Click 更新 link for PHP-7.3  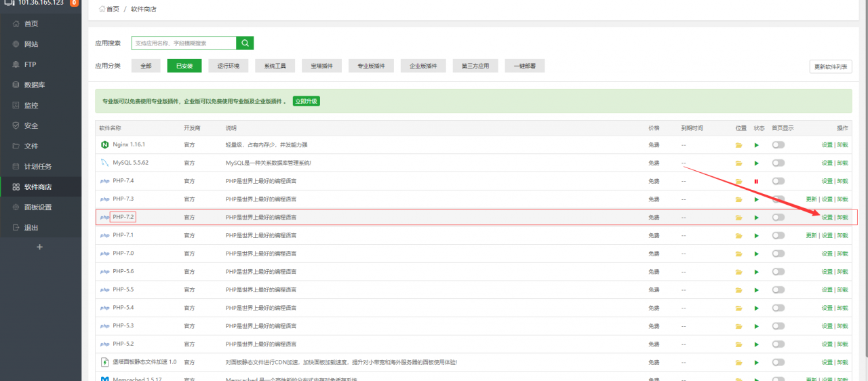coord(811,199)
